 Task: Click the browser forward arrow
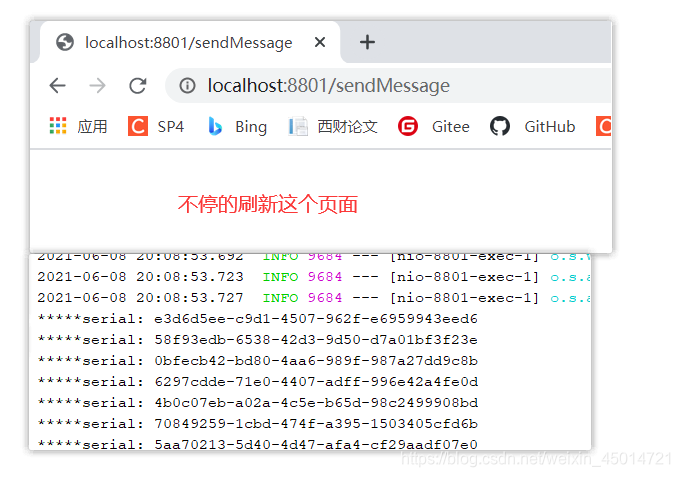pos(97,85)
